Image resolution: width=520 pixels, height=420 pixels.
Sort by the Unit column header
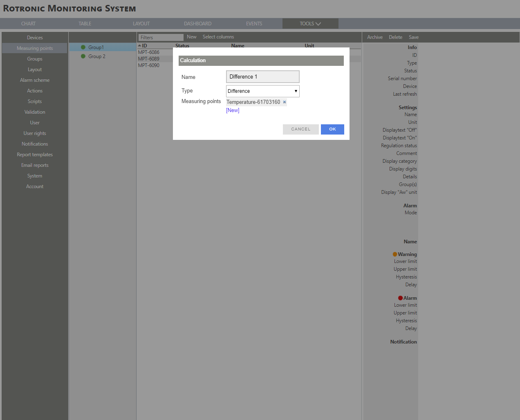point(309,46)
